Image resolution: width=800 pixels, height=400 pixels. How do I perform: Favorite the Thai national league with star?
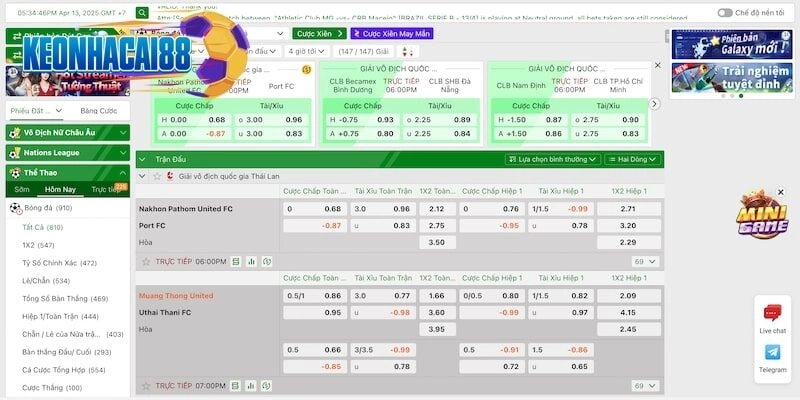(x=156, y=176)
